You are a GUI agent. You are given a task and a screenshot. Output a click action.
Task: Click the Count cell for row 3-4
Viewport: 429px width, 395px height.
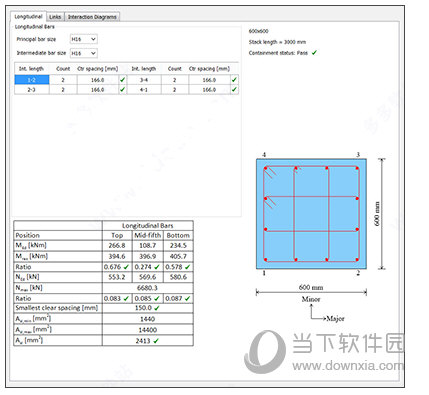[x=175, y=80]
